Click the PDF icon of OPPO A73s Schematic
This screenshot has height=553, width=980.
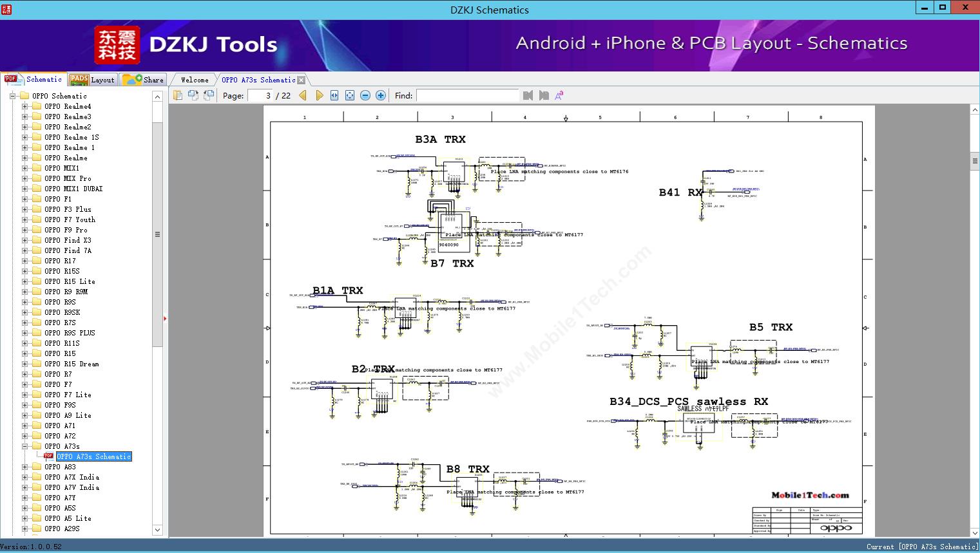pos(49,456)
